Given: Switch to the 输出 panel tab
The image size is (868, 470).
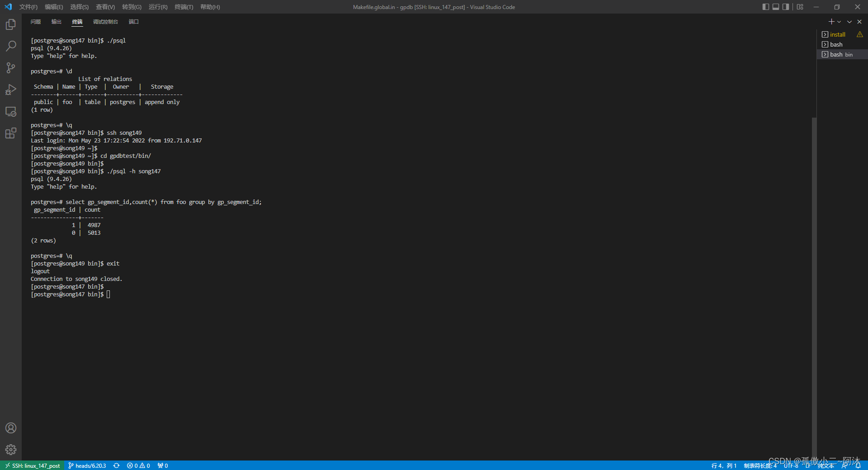Looking at the screenshot, I should click(x=57, y=22).
